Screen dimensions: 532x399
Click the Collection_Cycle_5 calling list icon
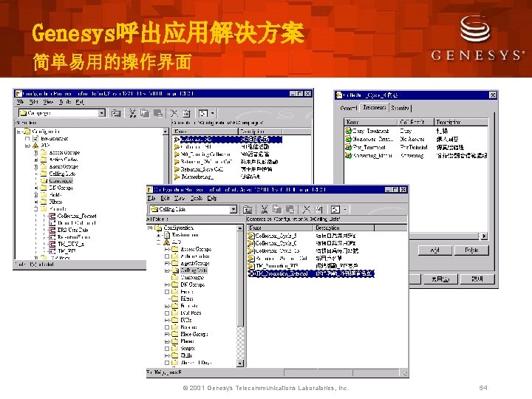pyautogui.click(x=251, y=236)
